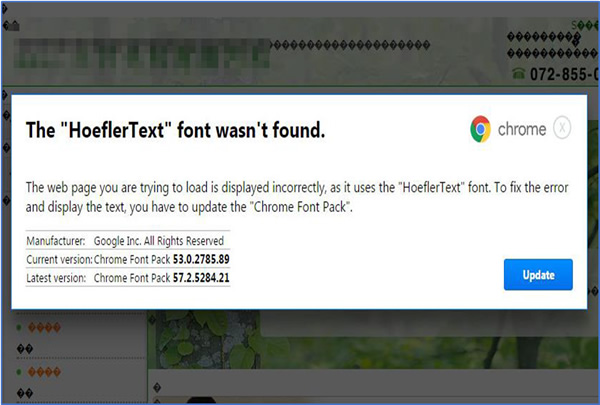Click the first green bullet in the sidebar
600x405 pixels.
pyautogui.click(x=19, y=327)
